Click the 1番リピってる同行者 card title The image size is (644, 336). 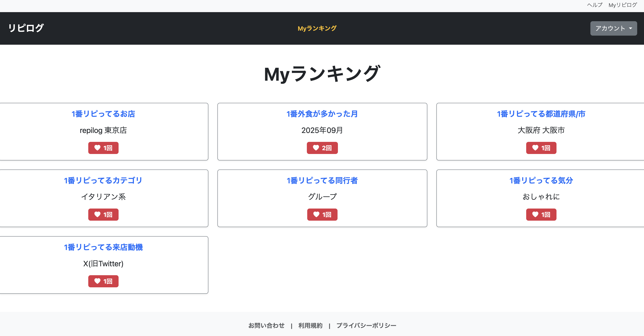[322, 181]
